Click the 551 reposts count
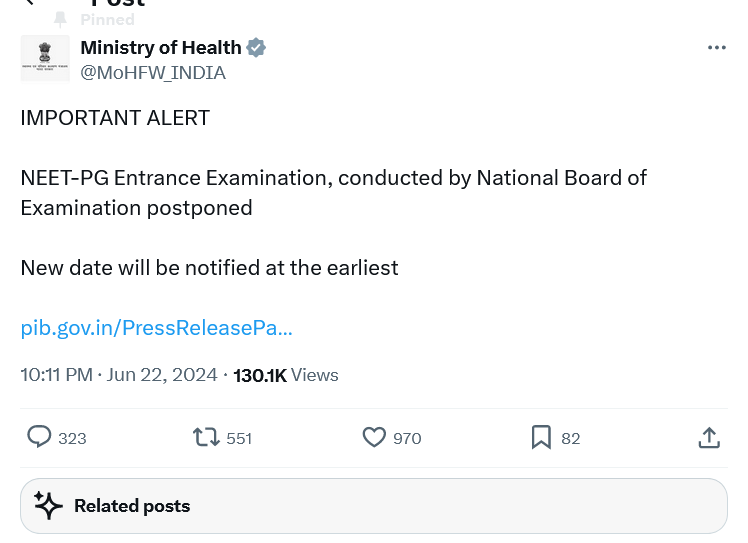The height and width of the screenshot is (543, 748). click(239, 439)
